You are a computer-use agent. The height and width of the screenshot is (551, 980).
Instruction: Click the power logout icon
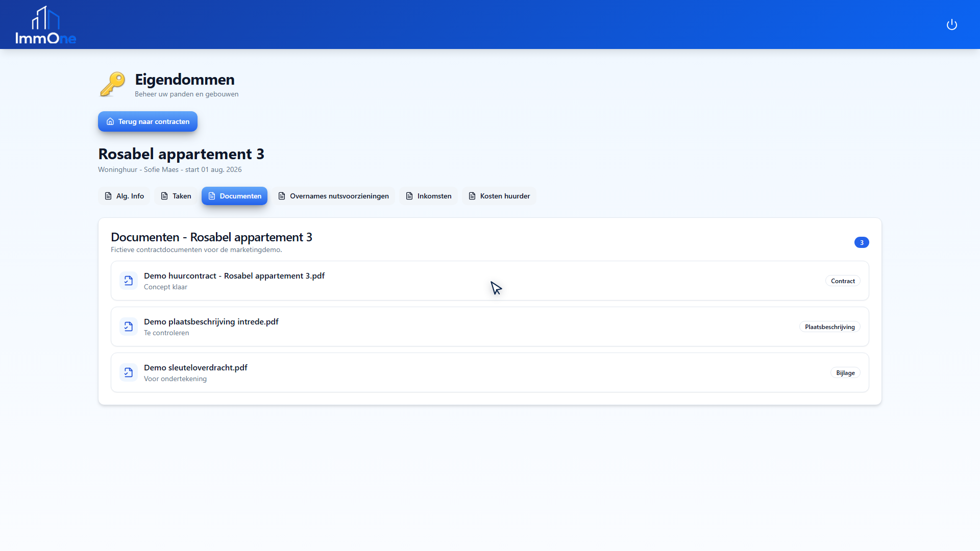pyautogui.click(x=951, y=24)
